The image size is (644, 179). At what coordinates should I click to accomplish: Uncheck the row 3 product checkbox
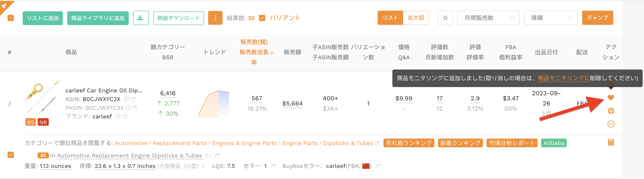pyautogui.click(x=10, y=155)
